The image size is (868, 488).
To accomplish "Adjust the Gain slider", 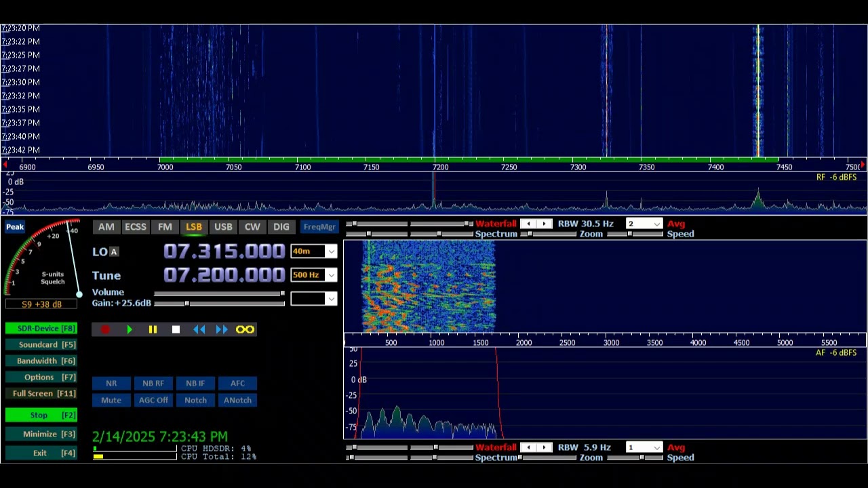I will coord(219,304).
